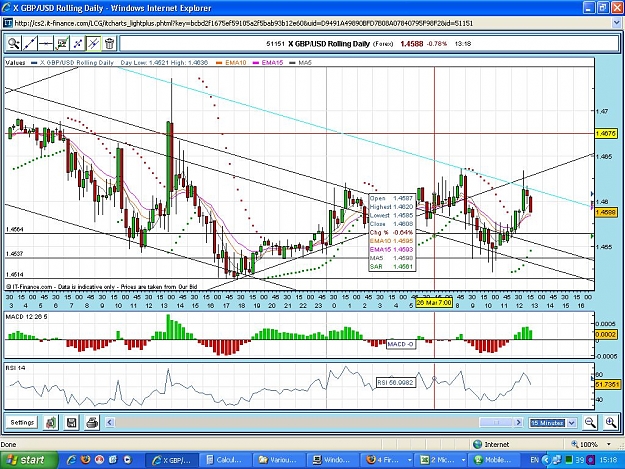The width and height of the screenshot is (625, 469).
Task: Click the Windows start button
Action: click(x=29, y=460)
